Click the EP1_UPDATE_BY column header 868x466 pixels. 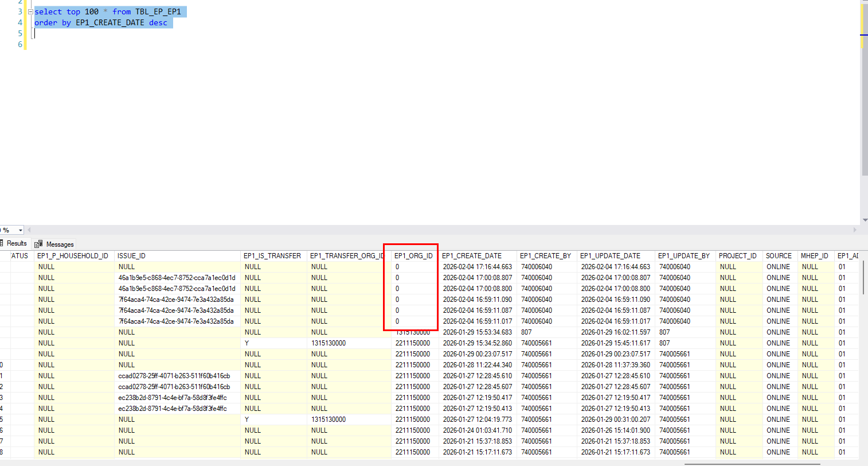[x=683, y=256]
